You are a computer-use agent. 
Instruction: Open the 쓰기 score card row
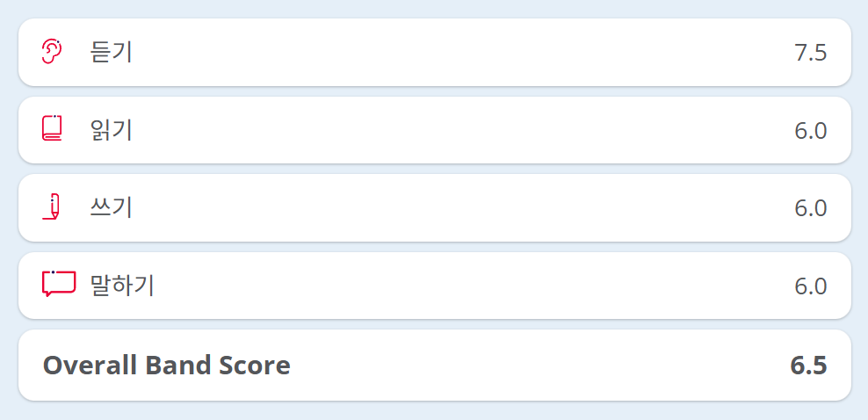click(439, 208)
